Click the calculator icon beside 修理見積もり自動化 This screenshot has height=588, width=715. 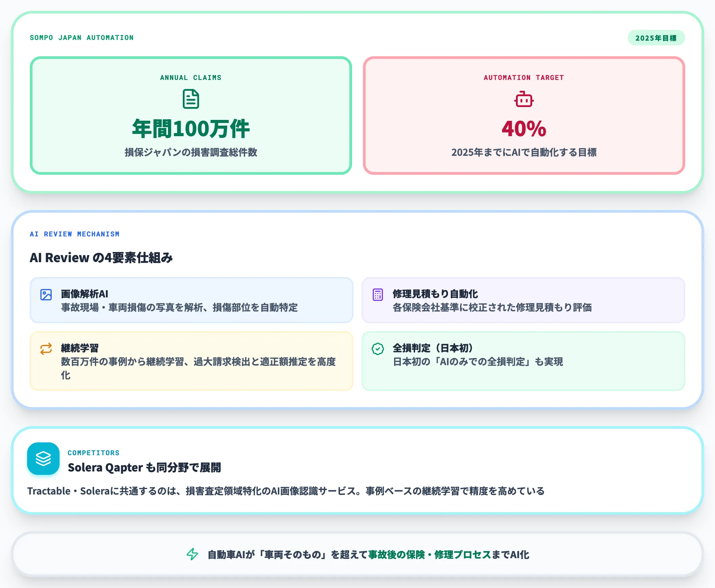point(378,295)
